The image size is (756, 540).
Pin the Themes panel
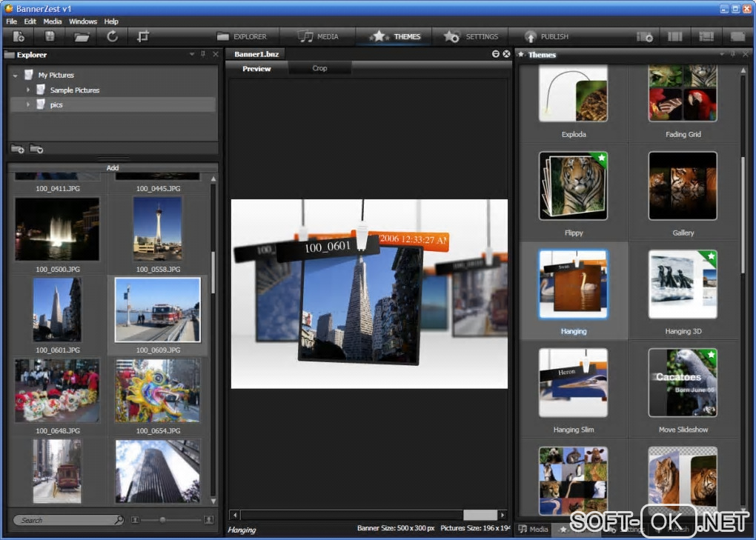tap(733, 54)
